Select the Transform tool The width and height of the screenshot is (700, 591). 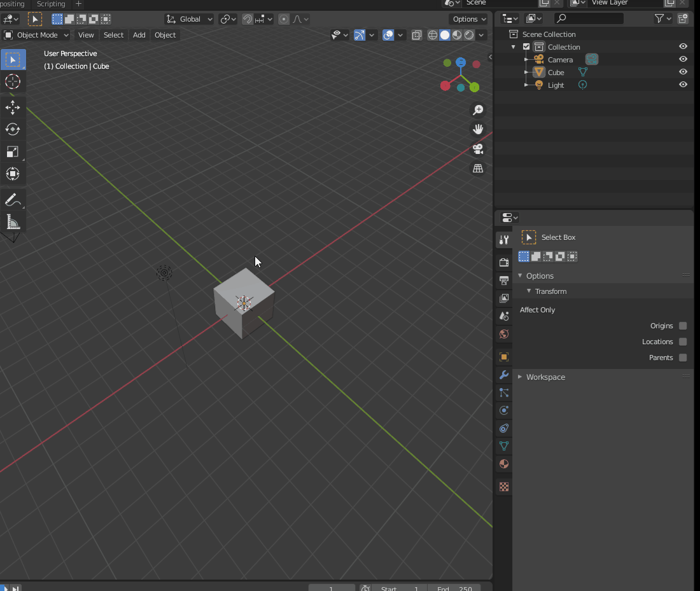pos(13,174)
